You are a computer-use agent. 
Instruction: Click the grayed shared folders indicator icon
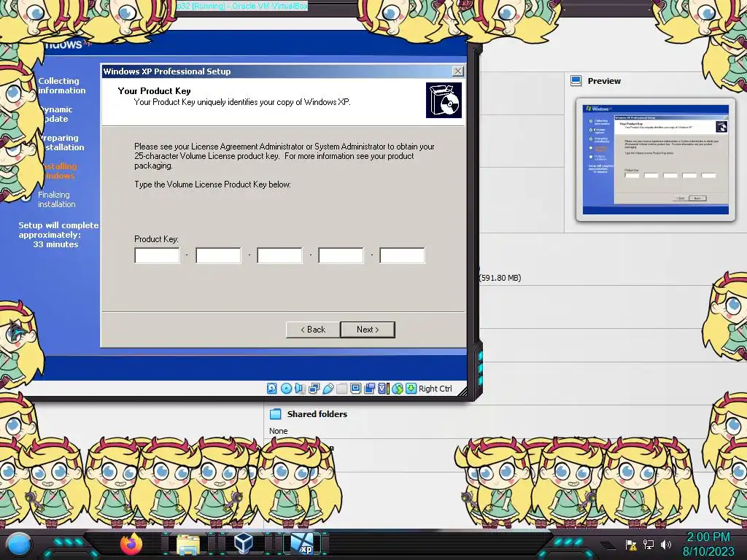(341, 389)
